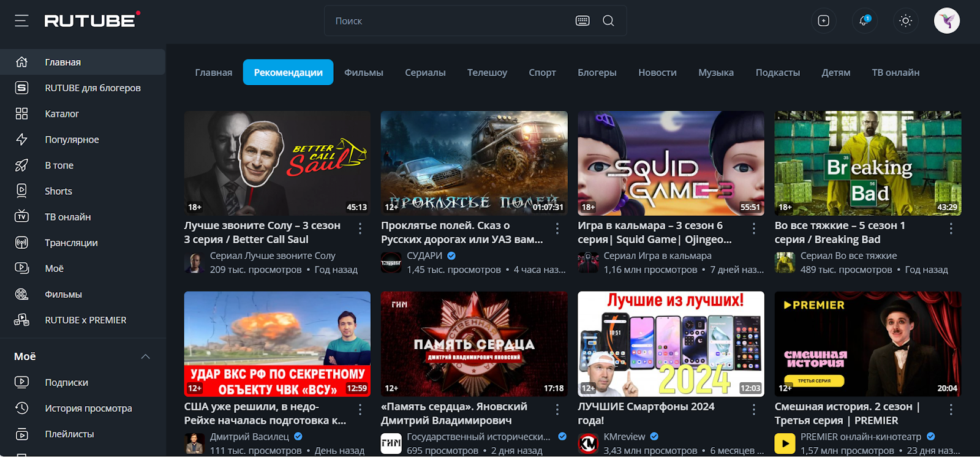This screenshot has height=457, width=980.
Task: Open options menu for Лучше звоните Солу video
Action: pos(360,228)
